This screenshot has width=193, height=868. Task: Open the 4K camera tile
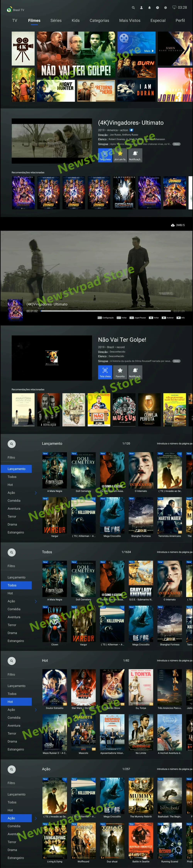[23, 48]
